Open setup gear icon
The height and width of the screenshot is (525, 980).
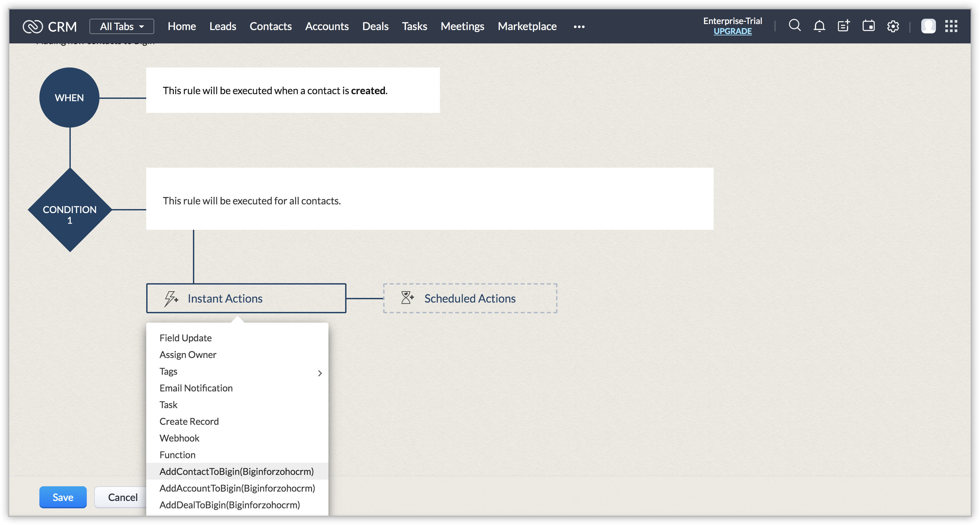tap(893, 26)
